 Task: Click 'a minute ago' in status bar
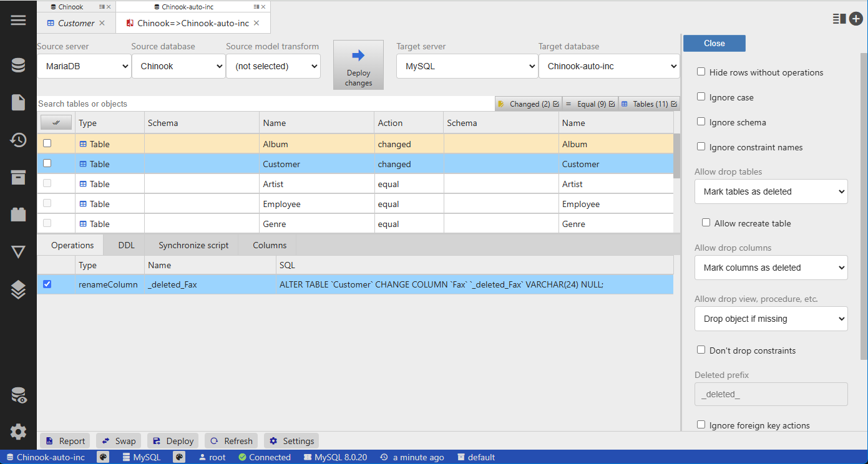tap(412, 457)
